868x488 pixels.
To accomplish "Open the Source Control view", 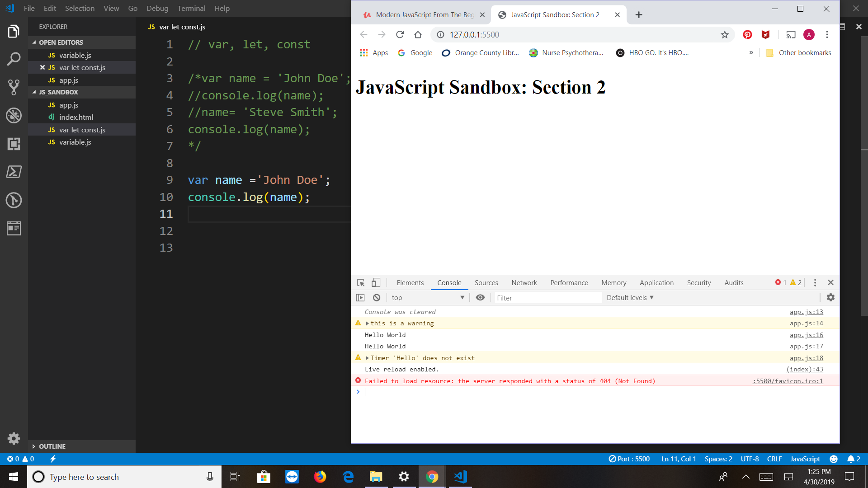I will tap(14, 87).
